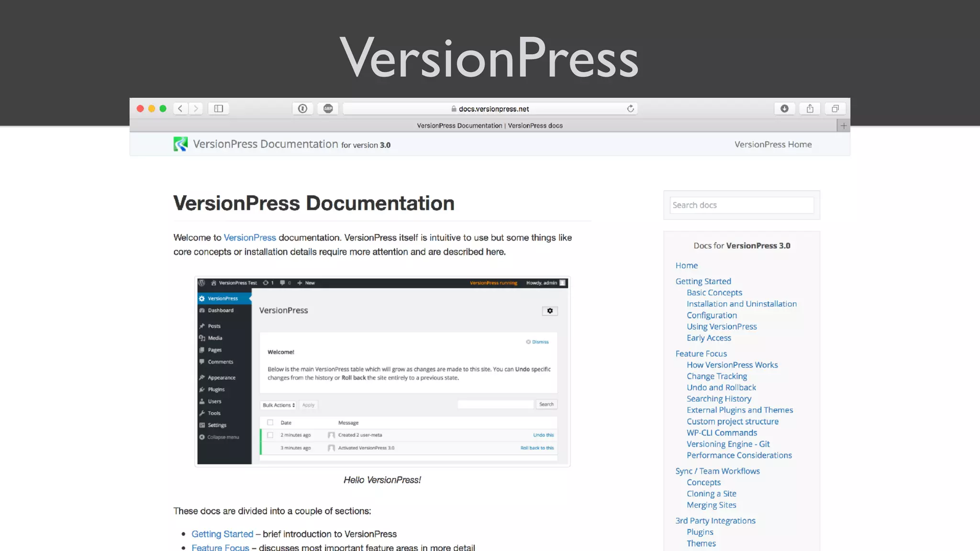Open the VersionPress Home link
980x551 pixels.
point(773,144)
